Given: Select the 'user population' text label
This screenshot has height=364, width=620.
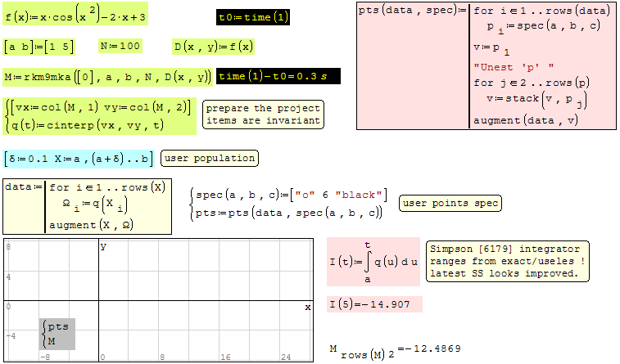Looking at the screenshot, I should pyautogui.click(x=209, y=158).
